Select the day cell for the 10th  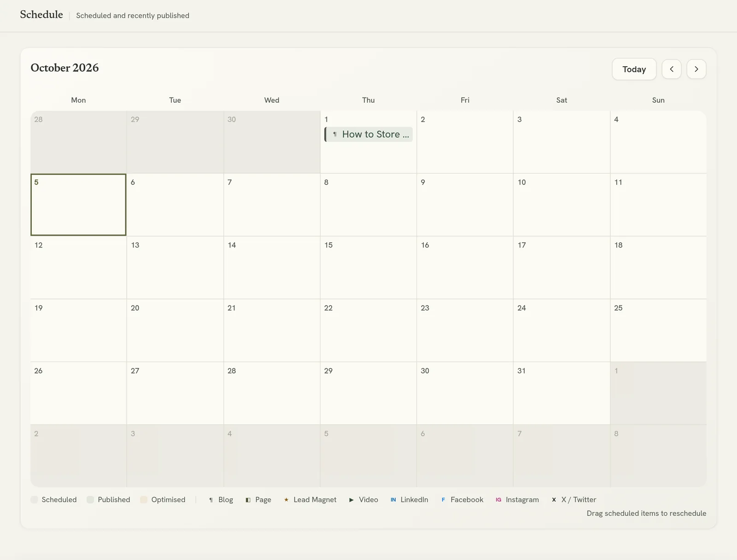pyautogui.click(x=562, y=205)
